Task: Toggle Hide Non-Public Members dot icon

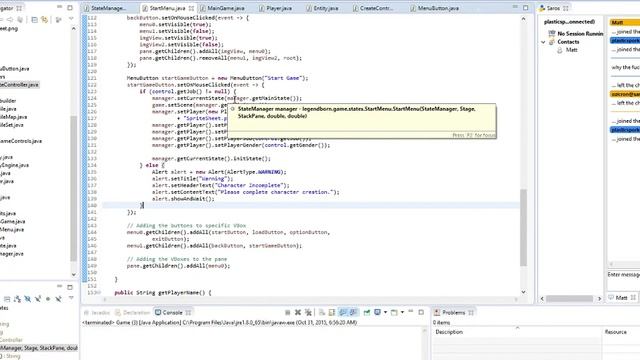Action: click(48, 299)
